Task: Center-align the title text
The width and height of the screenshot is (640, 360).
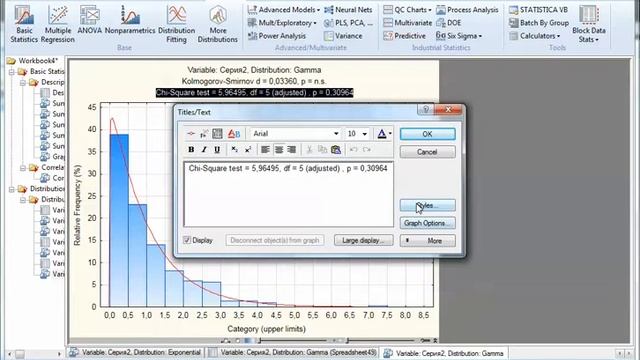Action: coord(279,150)
